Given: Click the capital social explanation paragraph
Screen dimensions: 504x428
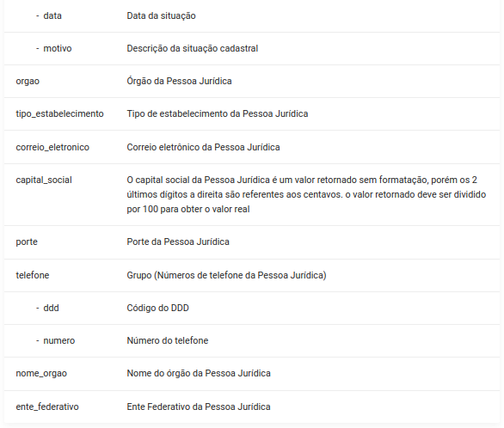Looking at the screenshot, I should click(x=306, y=194).
